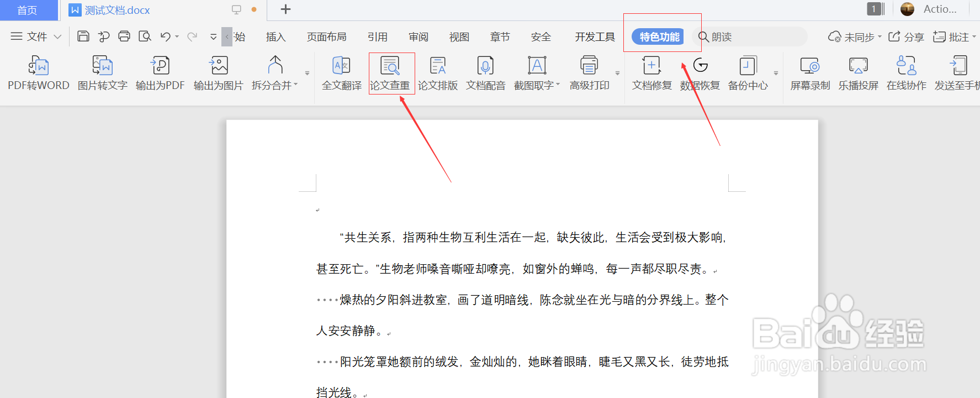Switch to the 插入 tab

[276, 37]
